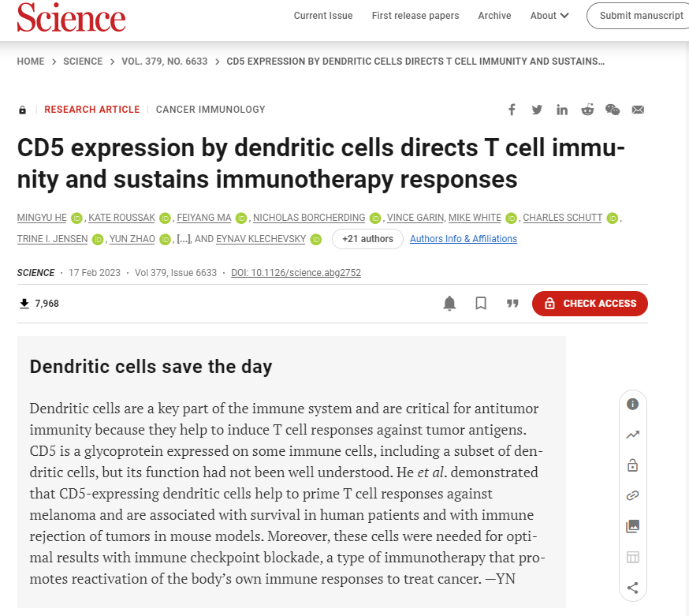Bookmark this article
Image resolution: width=689 pixels, height=616 pixels.
pyautogui.click(x=481, y=304)
